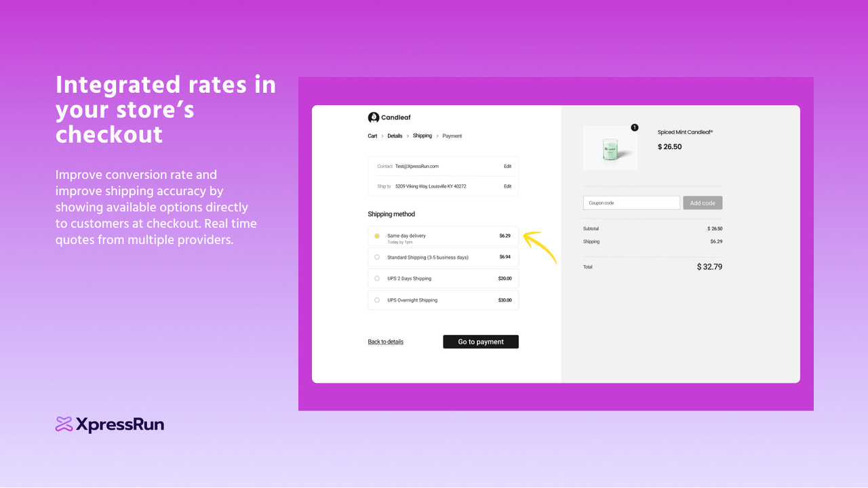Click the Test@XpressRun.com contact email

(x=417, y=166)
